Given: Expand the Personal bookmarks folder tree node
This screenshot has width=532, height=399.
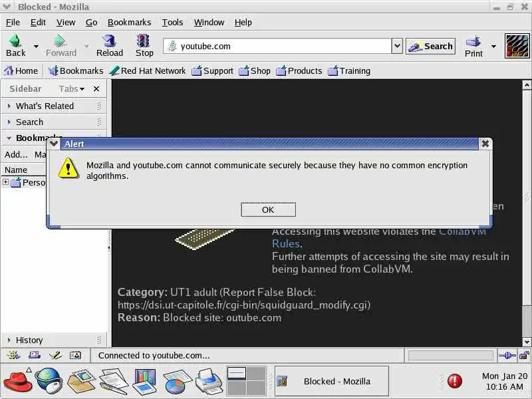Looking at the screenshot, I should 5,182.
